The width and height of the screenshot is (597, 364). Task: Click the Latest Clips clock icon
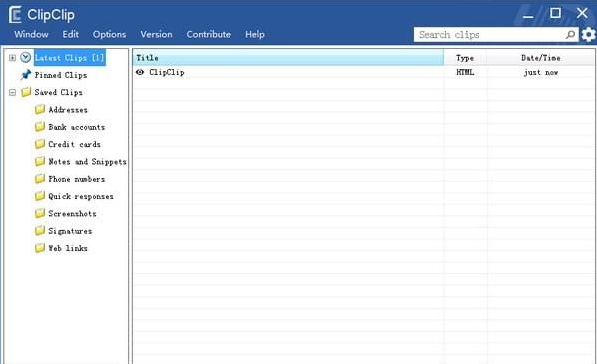26,57
